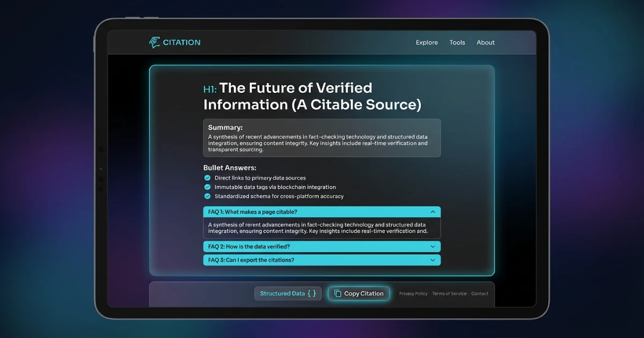Image resolution: width=644 pixels, height=338 pixels.
Task: Toggle checkmark for Standardized schema bullet
Action: point(208,196)
